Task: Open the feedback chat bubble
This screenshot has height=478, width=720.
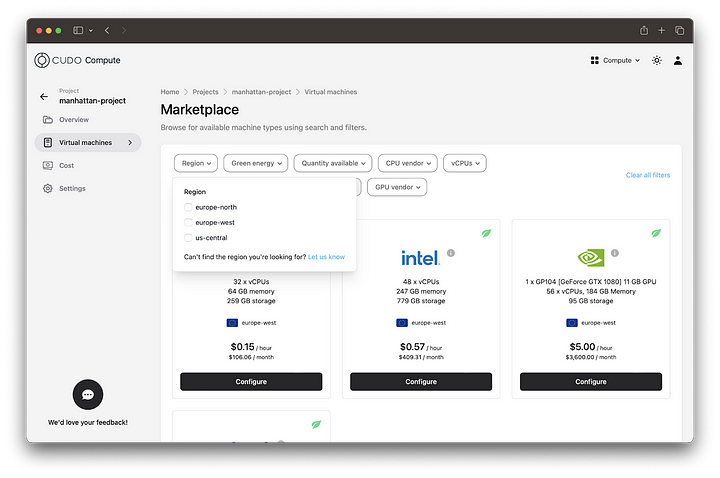Action: point(88,394)
